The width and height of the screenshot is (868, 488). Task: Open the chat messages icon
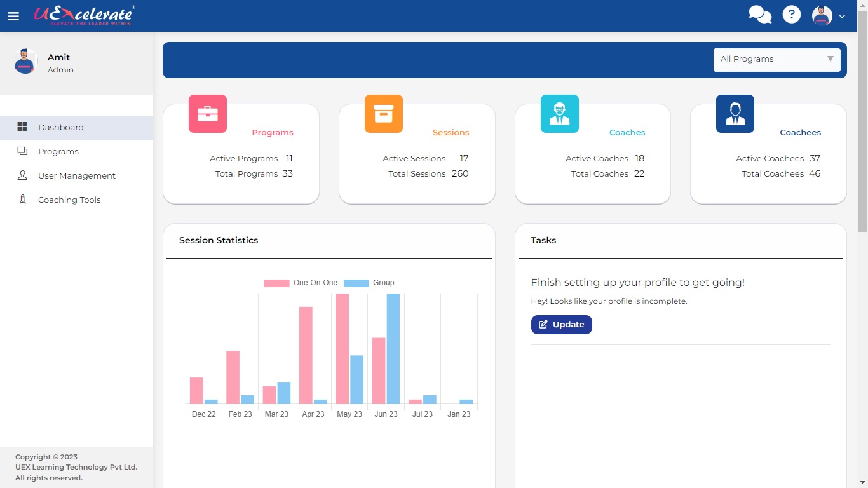point(760,14)
